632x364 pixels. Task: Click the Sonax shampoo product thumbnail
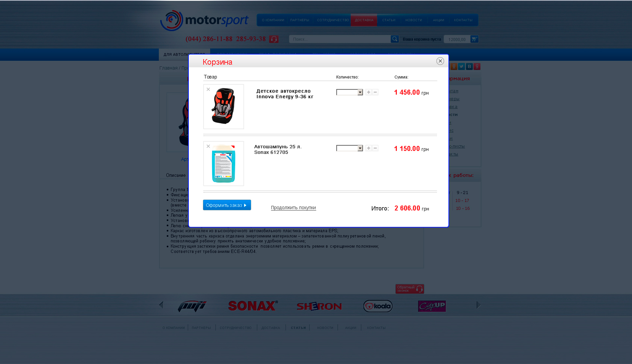223,164
